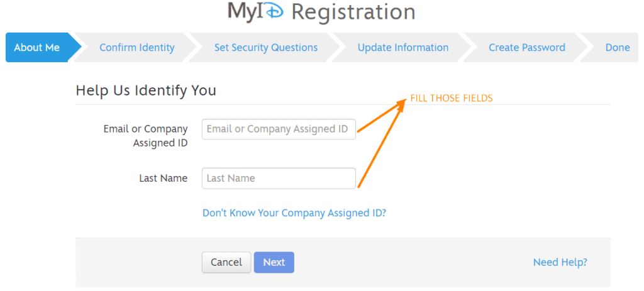Image resolution: width=644 pixels, height=291 pixels.
Task: Click the Email or Company Assigned ID label
Action: coord(145,136)
